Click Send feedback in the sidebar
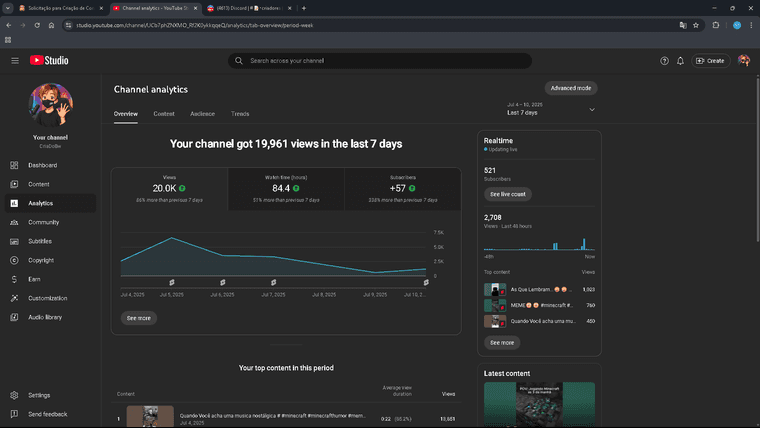Viewport: 760px width, 428px height. (50, 414)
